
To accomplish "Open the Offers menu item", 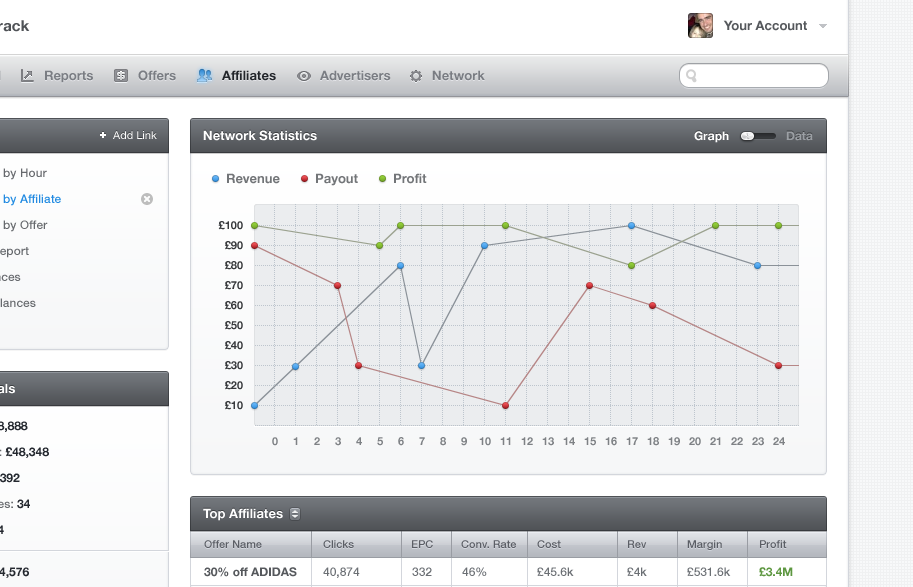I will pos(157,76).
